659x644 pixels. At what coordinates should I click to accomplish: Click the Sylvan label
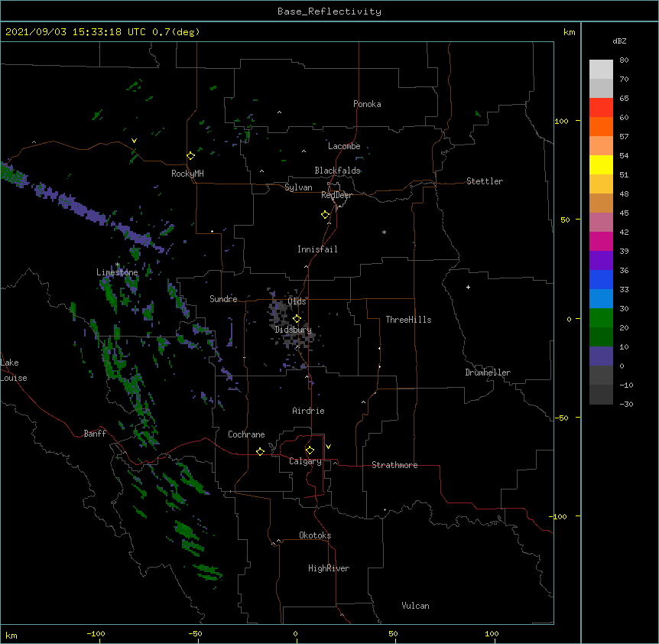point(298,187)
